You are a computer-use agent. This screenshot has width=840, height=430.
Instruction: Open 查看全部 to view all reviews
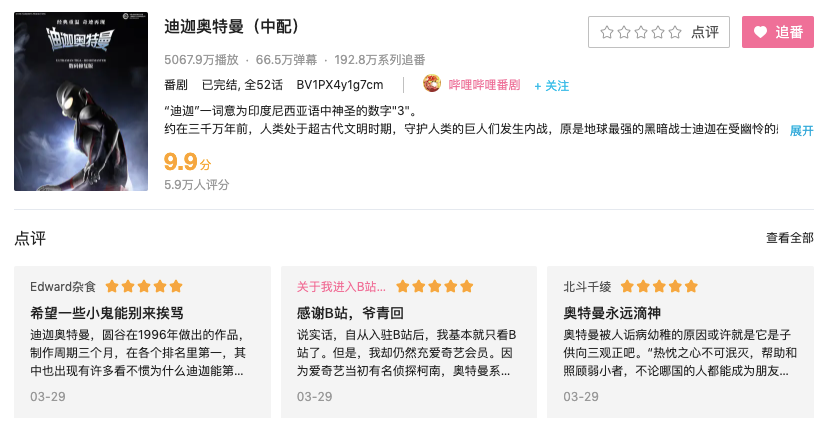tap(790, 238)
